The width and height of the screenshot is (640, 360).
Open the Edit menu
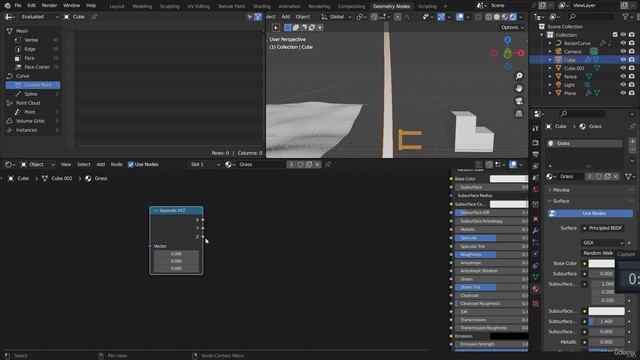pyautogui.click(x=31, y=6)
